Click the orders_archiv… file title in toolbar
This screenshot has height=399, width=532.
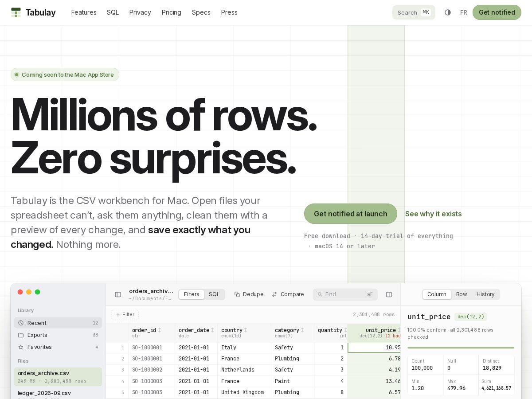(x=151, y=291)
